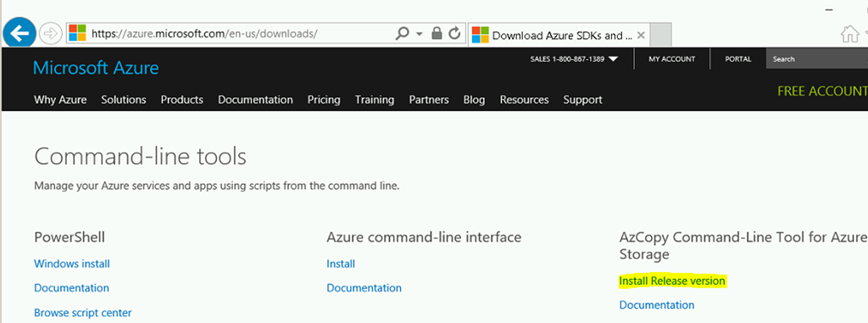868x323 pixels.
Task: Click AzCopy Install Release version link
Action: click(x=671, y=281)
